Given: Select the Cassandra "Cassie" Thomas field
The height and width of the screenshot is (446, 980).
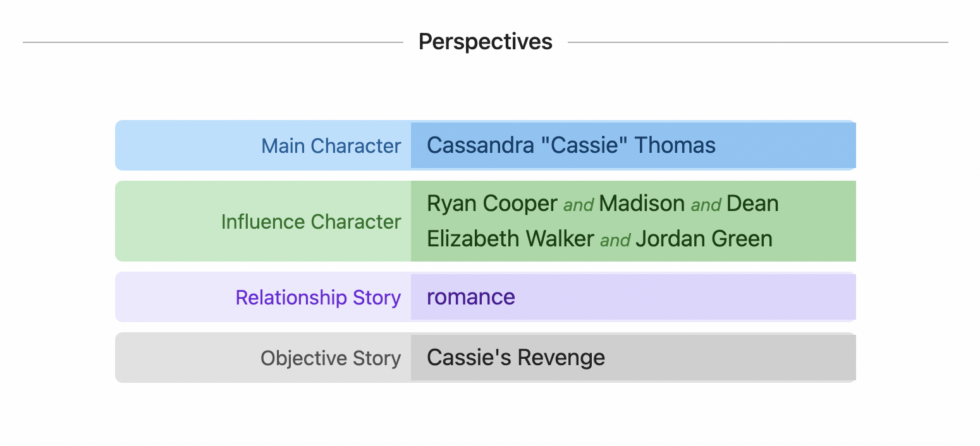Looking at the screenshot, I should [633, 145].
